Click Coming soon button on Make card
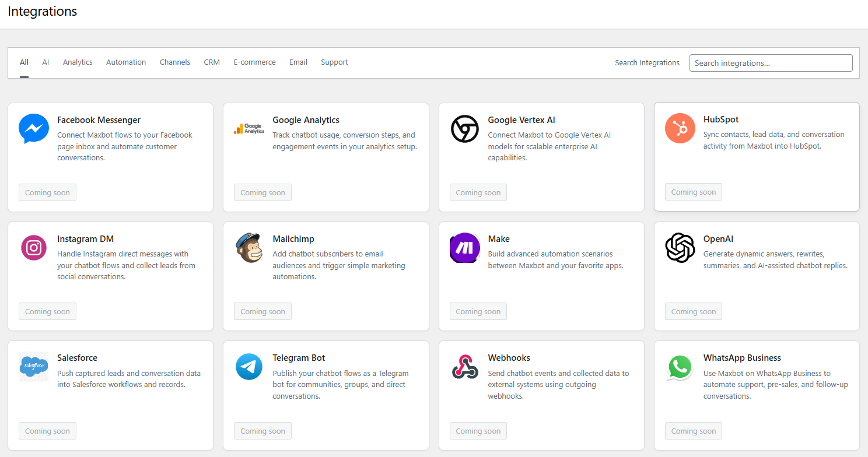Image resolution: width=868 pixels, height=457 pixels. tap(478, 312)
